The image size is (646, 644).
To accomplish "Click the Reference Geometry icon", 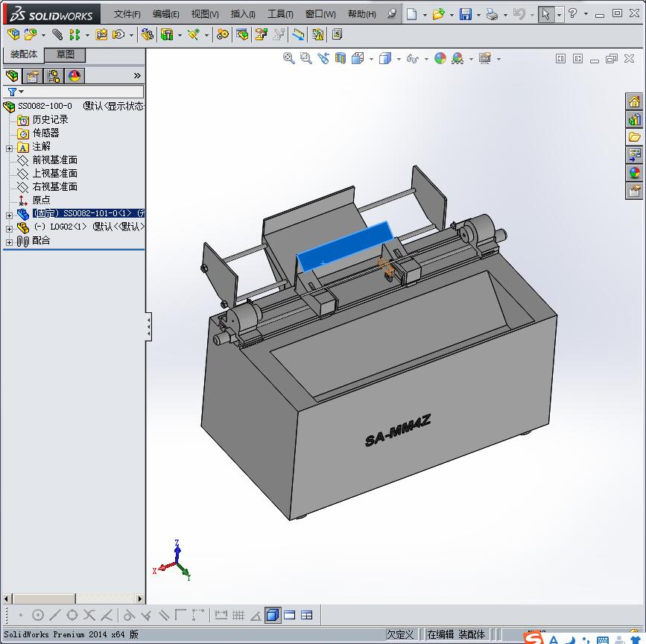I will tap(194, 34).
